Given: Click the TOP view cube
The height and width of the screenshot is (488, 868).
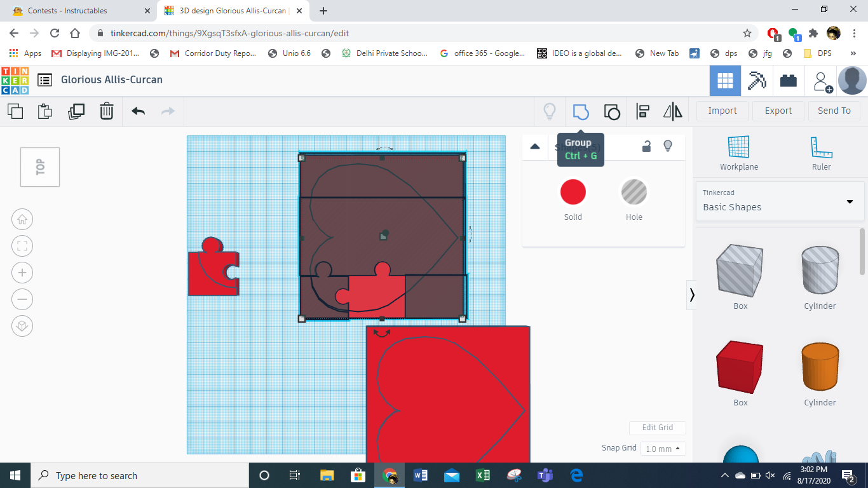Looking at the screenshot, I should click(40, 167).
